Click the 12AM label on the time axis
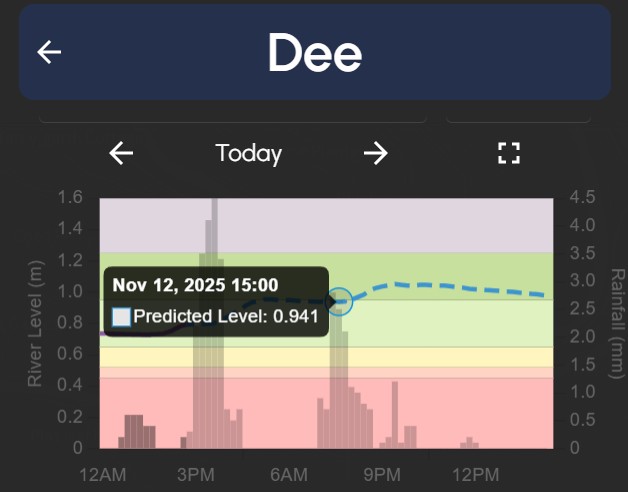Image resolution: width=628 pixels, height=492 pixels. 102,473
